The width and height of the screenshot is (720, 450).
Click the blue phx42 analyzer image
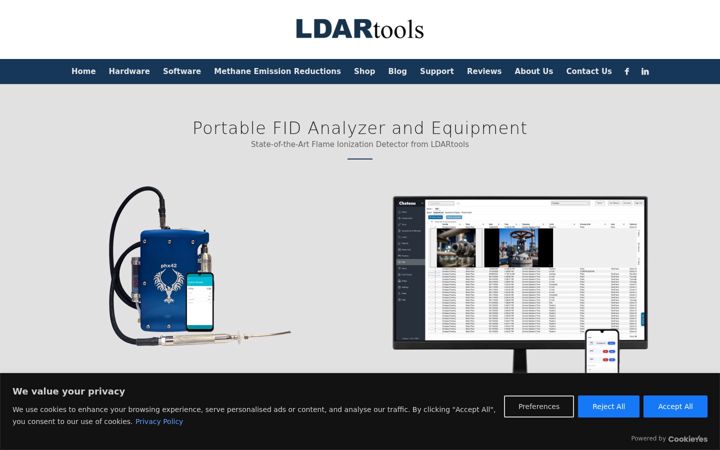point(200,266)
